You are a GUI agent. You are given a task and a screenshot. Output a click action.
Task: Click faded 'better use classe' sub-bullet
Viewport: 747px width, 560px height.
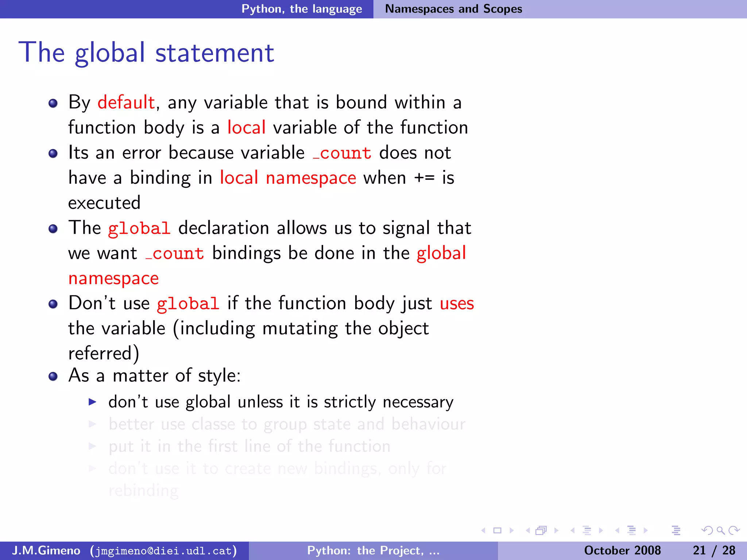[287, 424]
